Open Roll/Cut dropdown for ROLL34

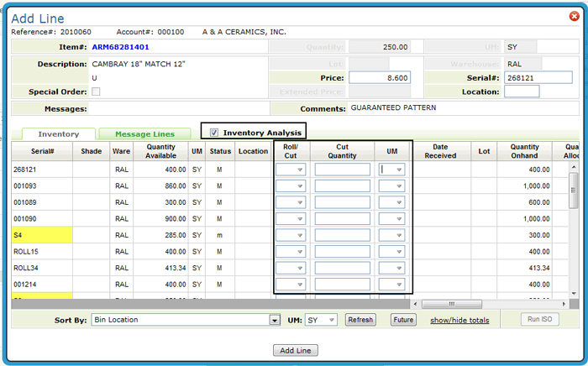pyautogui.click(x=291, y=268)
